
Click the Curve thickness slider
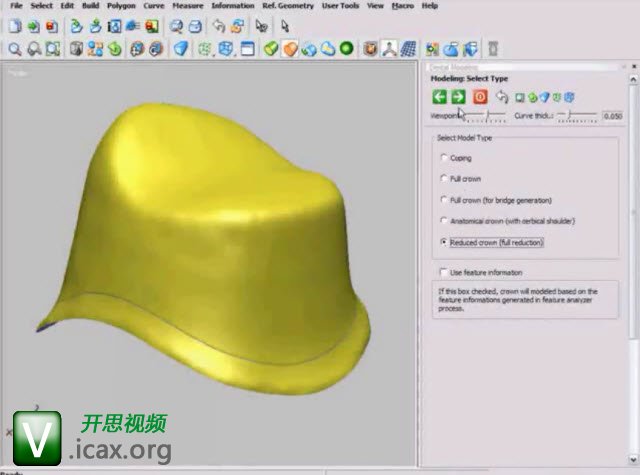[570, 116]
